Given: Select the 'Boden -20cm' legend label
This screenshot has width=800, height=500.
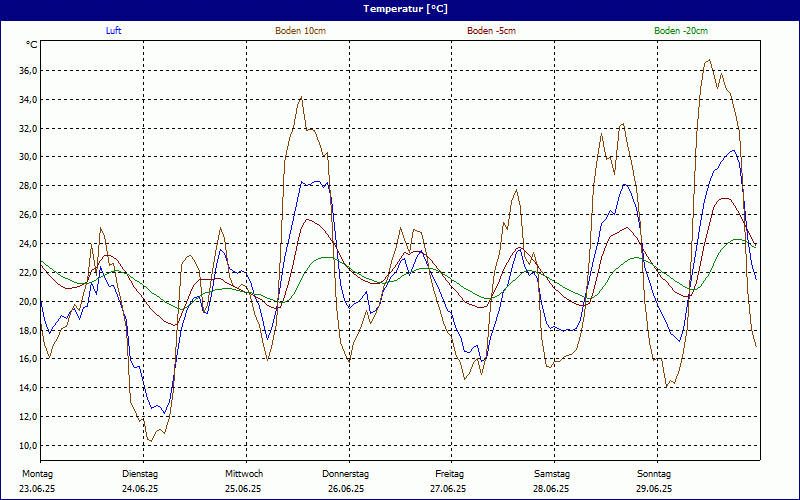Looking at the screenshot, I should click(x=681, y=31).
